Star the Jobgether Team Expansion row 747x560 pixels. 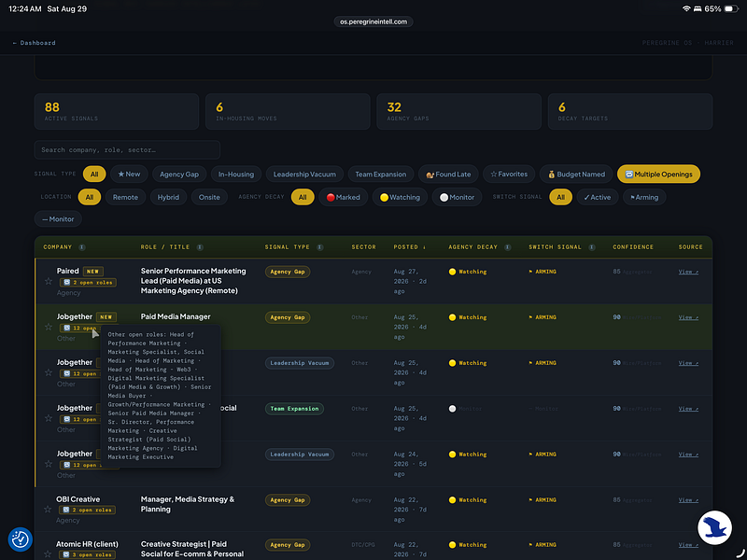coord(49,418)
